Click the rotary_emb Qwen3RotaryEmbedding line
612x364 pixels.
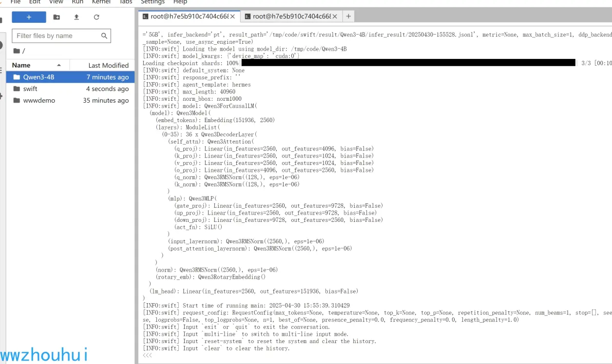(x=211, y=277)
